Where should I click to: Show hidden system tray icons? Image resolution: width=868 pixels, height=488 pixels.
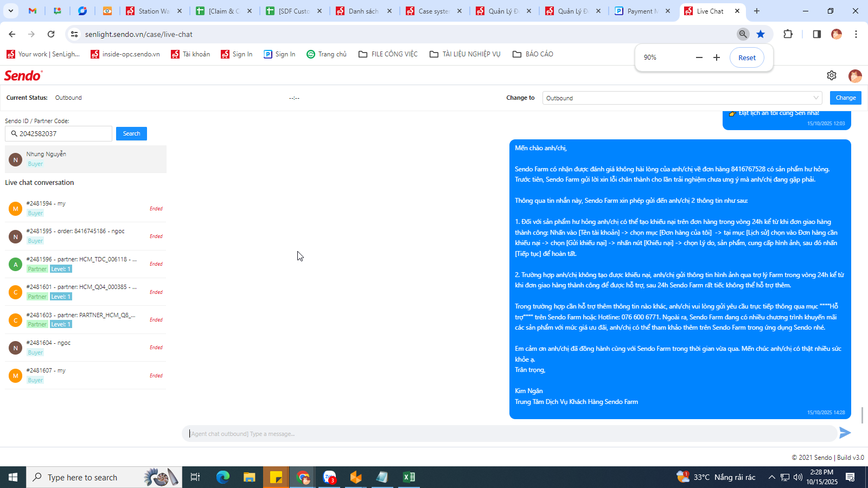tap(771, 477)
